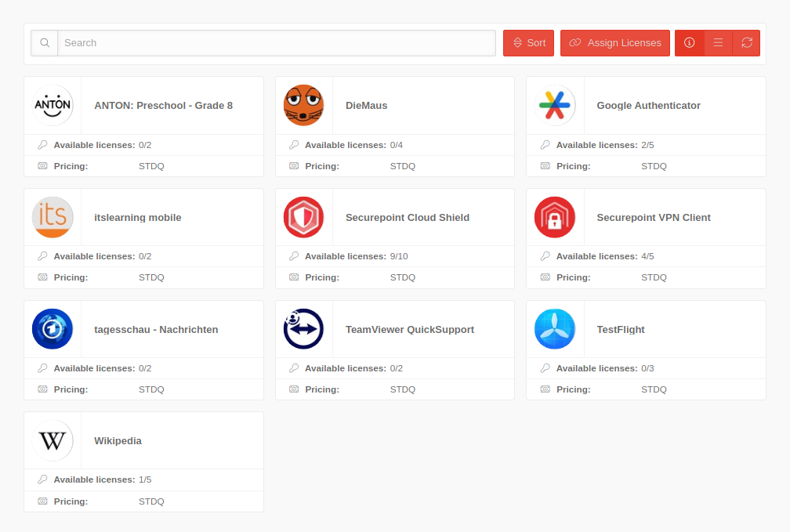The width and height of the screenshot is (790, 532).
Task: Click the Securepoint VPN Client icon
Action: [x=555, y=217]
